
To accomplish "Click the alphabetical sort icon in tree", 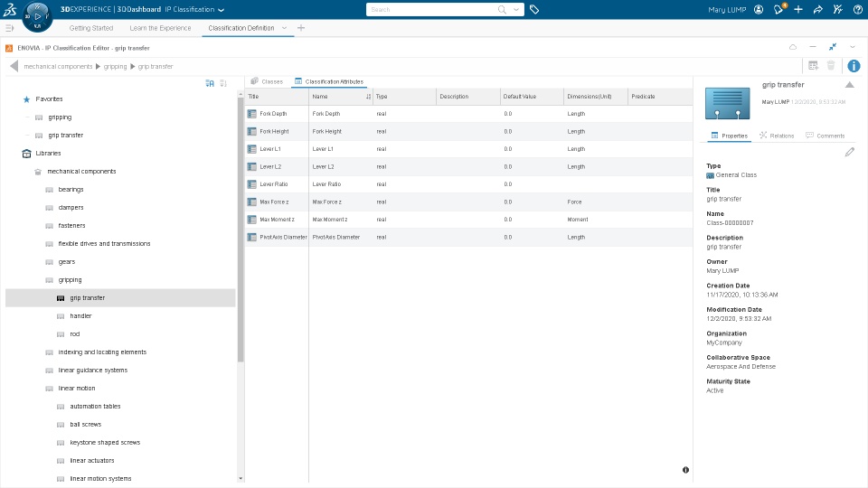I will point(210,83).
